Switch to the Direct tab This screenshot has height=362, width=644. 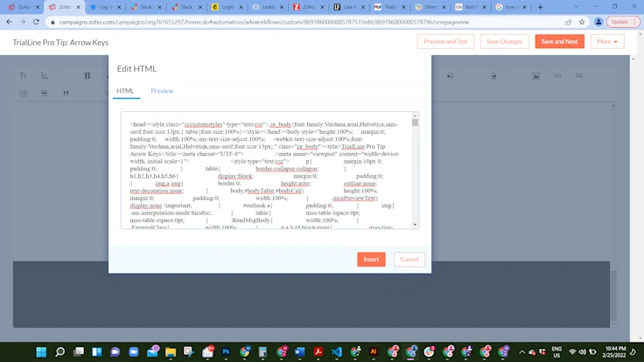pyautogui.click(x=430, y=7)
